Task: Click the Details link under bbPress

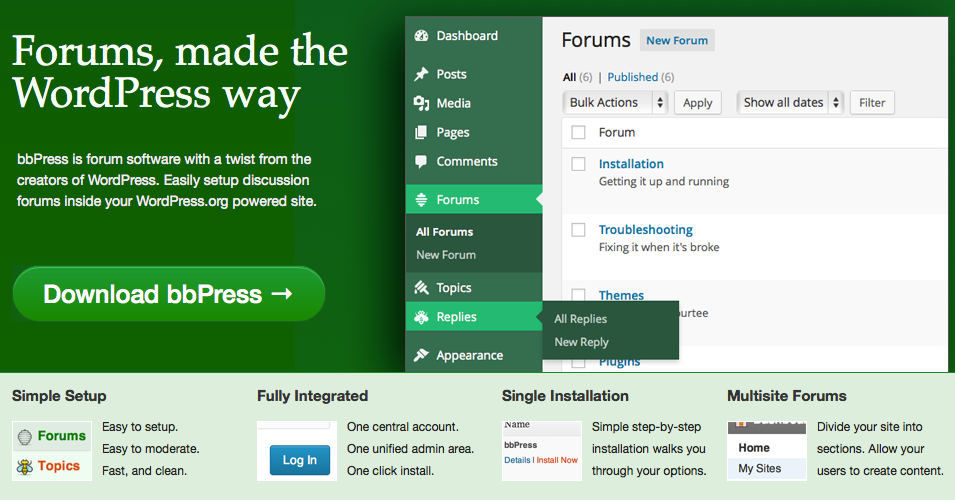Action: point(517,460)
